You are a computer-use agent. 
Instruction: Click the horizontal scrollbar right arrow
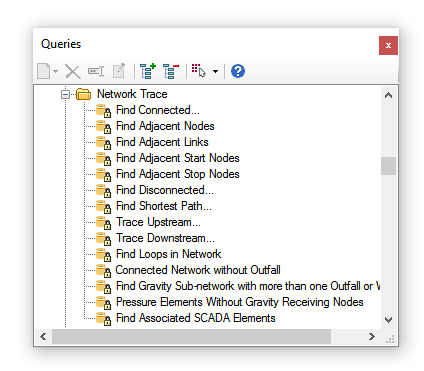[x=372, y=337]
